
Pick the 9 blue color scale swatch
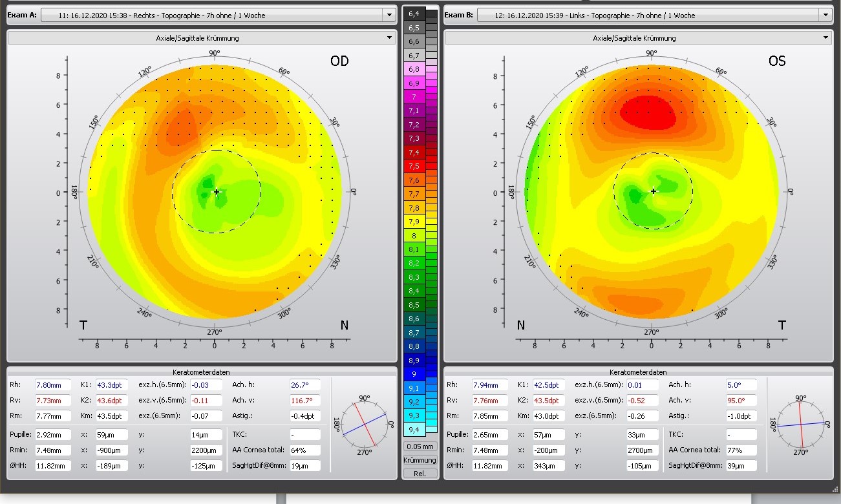click(x=414, y=374)
